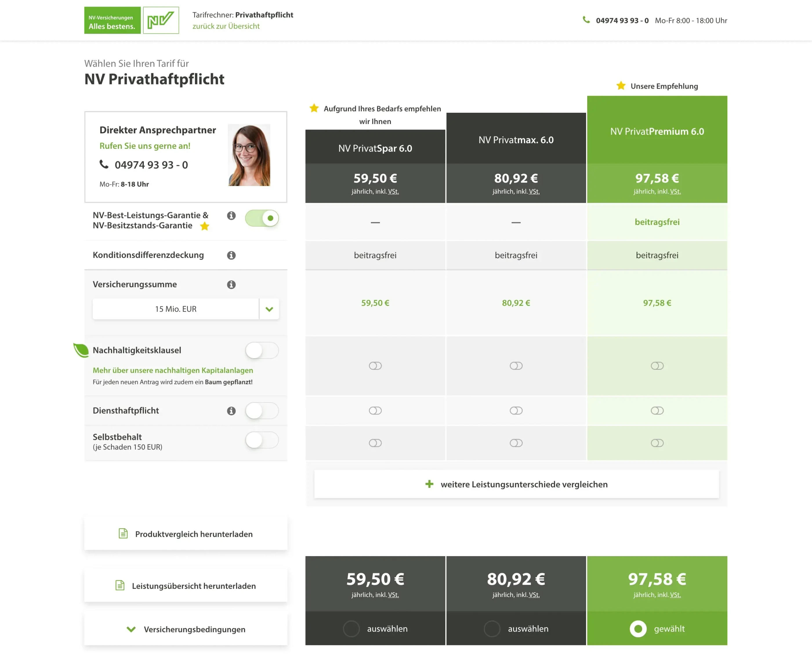
Task: Enable the Nachhaltigkeitsklausel switch
Action: coord(262,350)
